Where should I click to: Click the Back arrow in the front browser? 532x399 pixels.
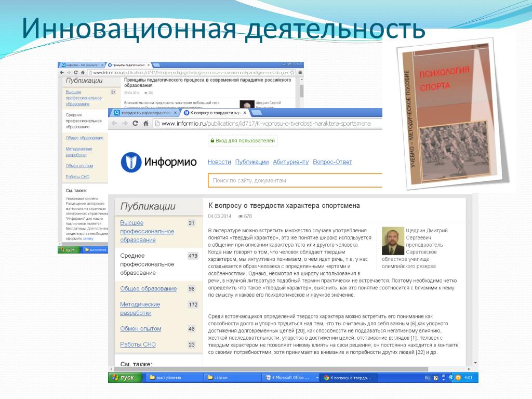point(114,124)
